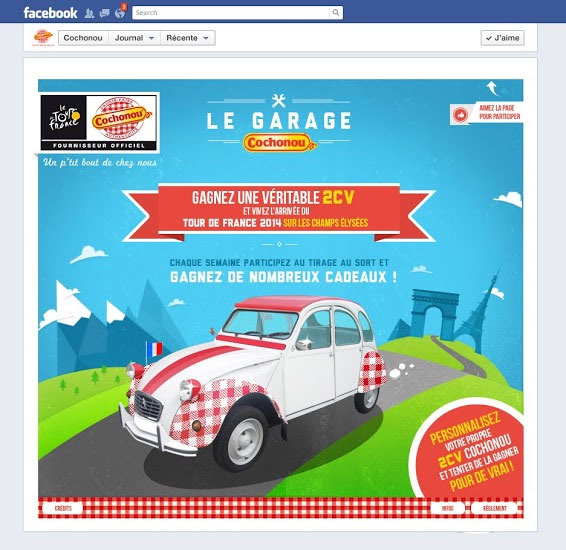566x550 pixels.
Task: Click the Personnalisez votre 2CV Cochonou circle
Action: pyautogui.click(x=469, y=451)
